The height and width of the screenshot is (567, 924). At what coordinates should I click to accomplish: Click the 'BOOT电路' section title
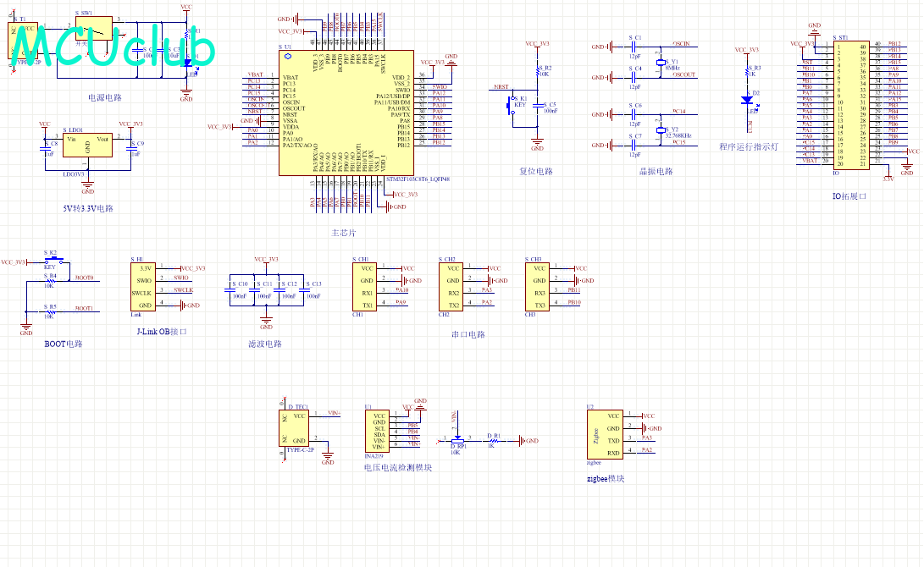(64, 344)
